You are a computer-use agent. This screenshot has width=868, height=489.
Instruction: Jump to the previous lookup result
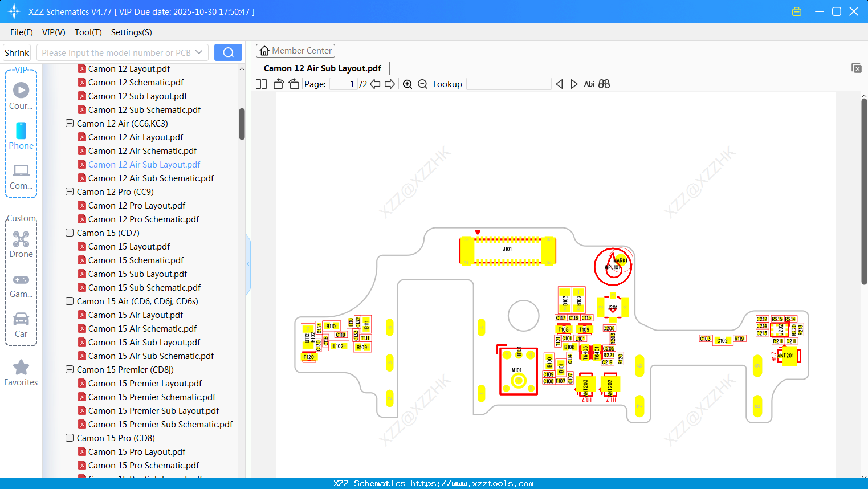[559, 84]
